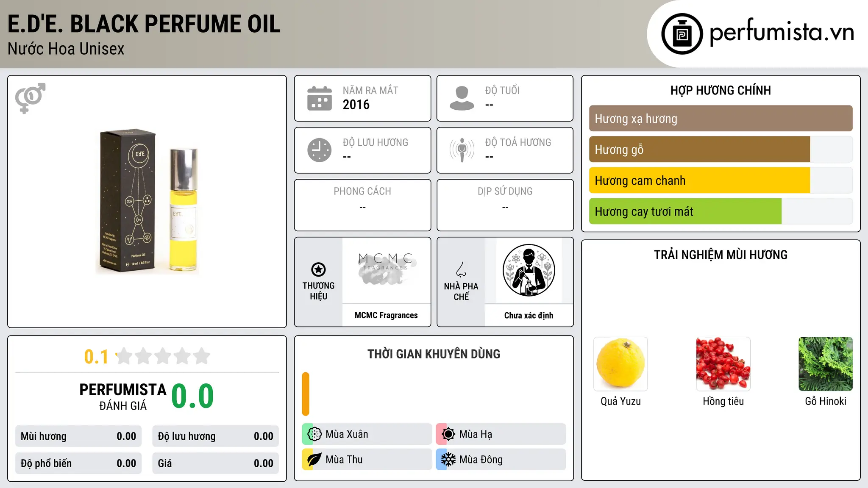Click the unisex gender symbol icon
Screen dimensions: 868x488
pyautogui.click(x=30, y=98)
